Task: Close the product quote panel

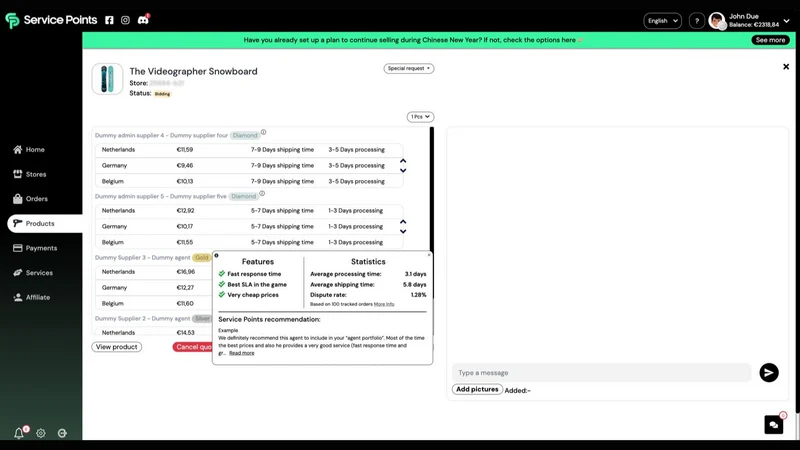Action: coord(786,66)
